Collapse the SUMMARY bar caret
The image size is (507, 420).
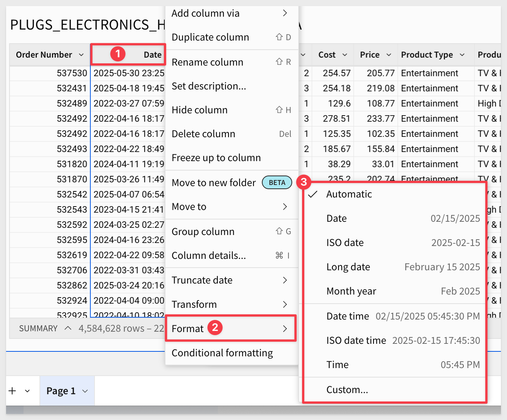[68, 328]
